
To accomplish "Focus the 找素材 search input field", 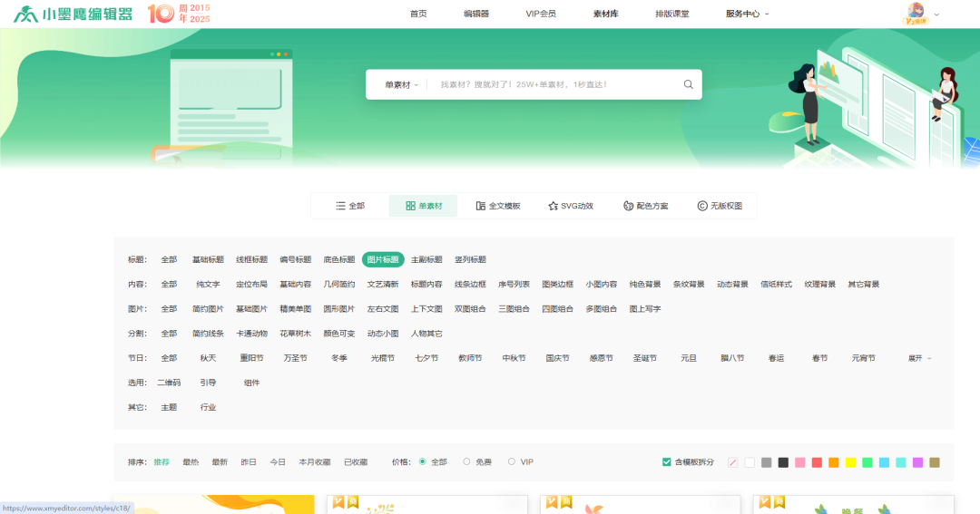I will tap(554, 84).
